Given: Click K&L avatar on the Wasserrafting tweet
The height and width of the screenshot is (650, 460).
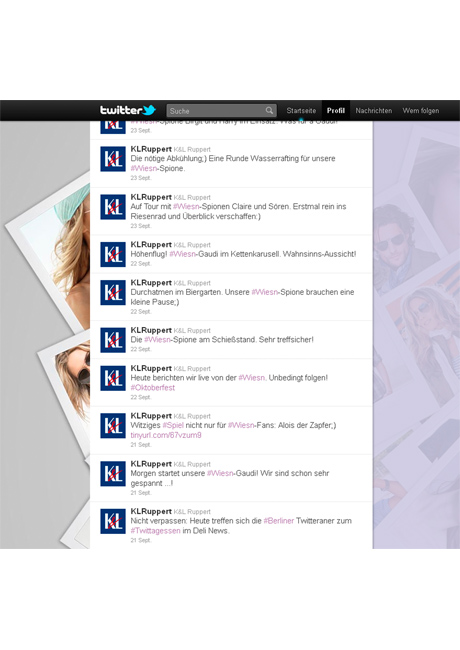Looking at the screenshot, I should 113,159.
